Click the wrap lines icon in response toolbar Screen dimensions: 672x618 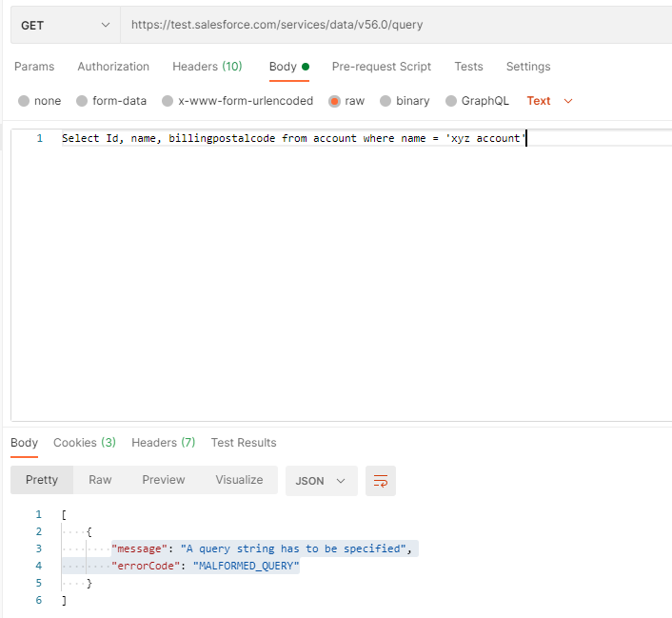381,481
